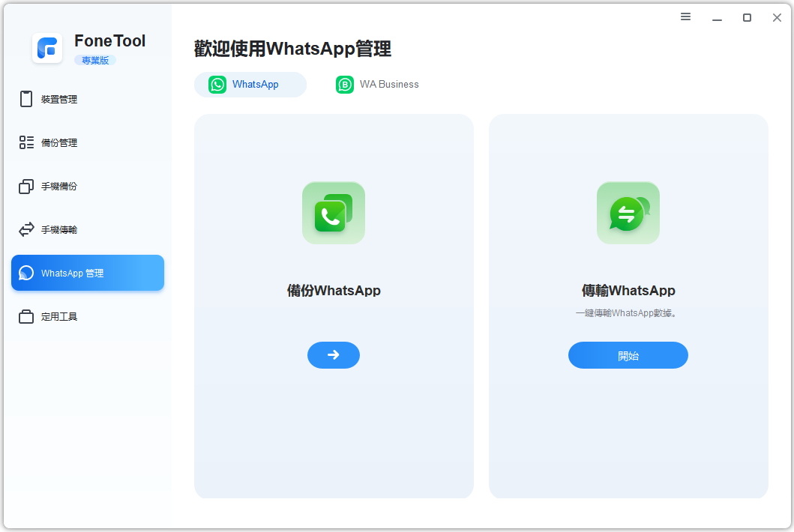Click the 一鍵傳輸WhatsApp數據 description text
The height and width of the screenshot is (532, 794).
coord(628,313)
